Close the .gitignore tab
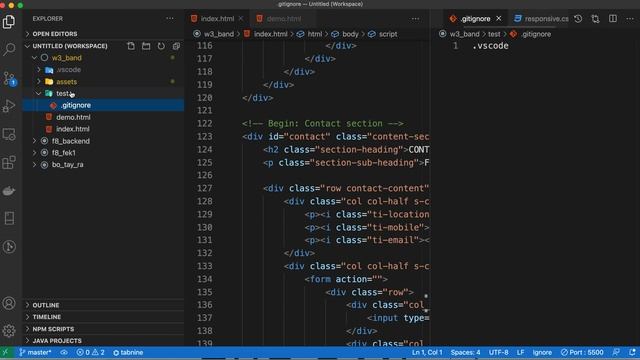640x360 pixels. (x=499, y=18)
